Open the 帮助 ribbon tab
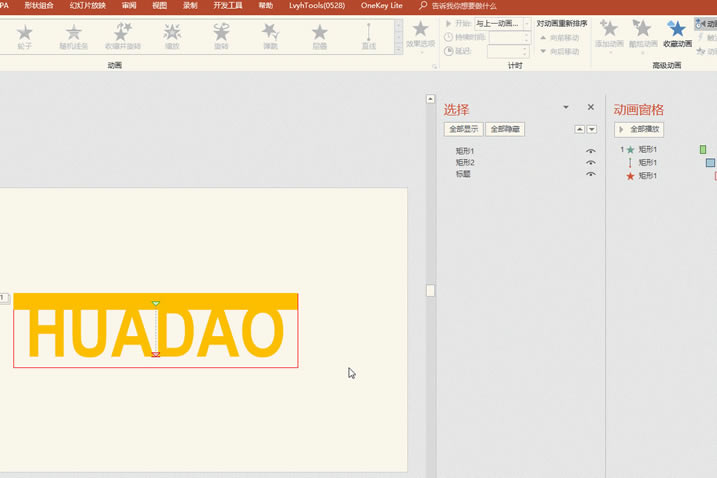The width and height of the screenshot is (717, 478). tap(266, 5)
